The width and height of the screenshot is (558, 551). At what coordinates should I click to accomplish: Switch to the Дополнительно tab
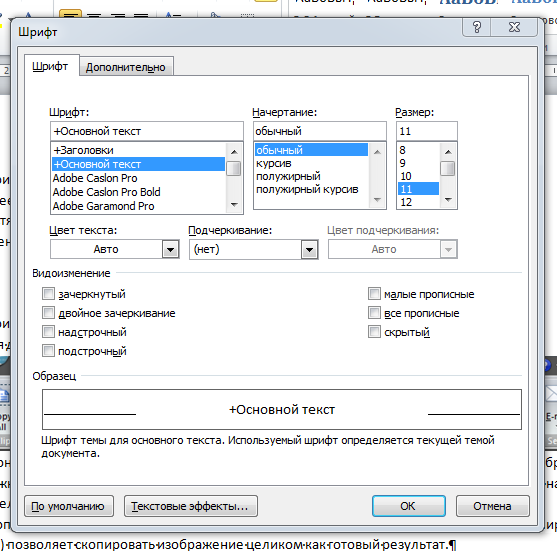126,67
